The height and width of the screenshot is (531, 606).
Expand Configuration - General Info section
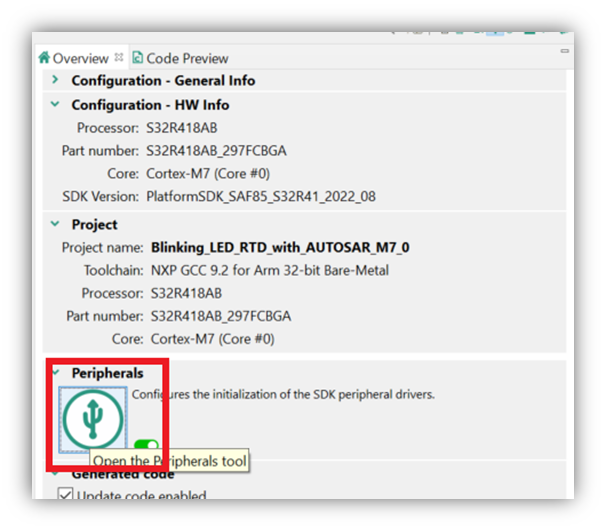pos(55,80)
